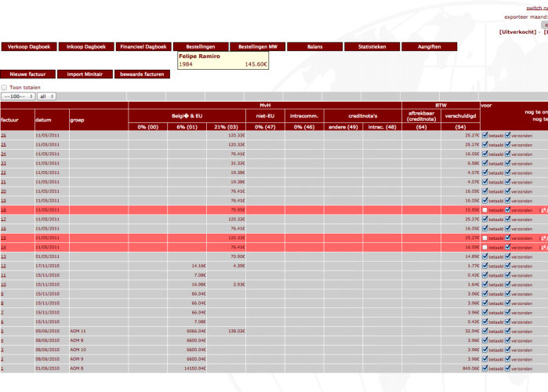Open bewaarde facturen
Image resolution: width=548 pixels, height=392 pixels.
pos(142,74)
